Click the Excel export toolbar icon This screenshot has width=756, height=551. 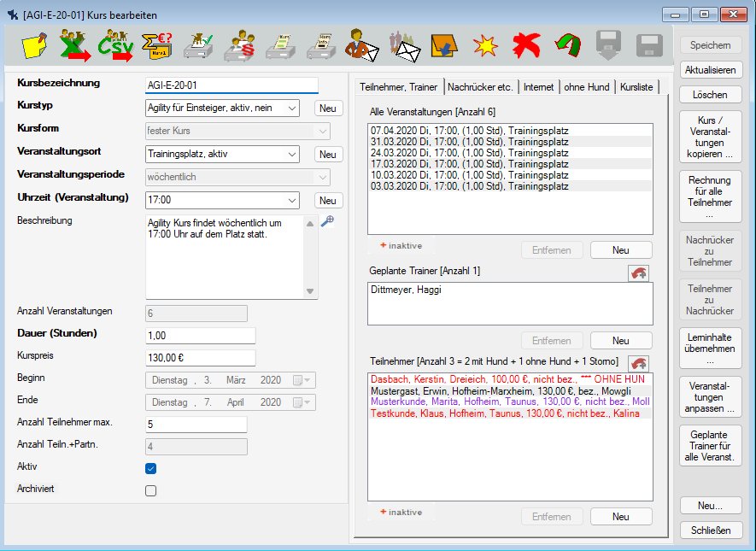tap(74, 45)
